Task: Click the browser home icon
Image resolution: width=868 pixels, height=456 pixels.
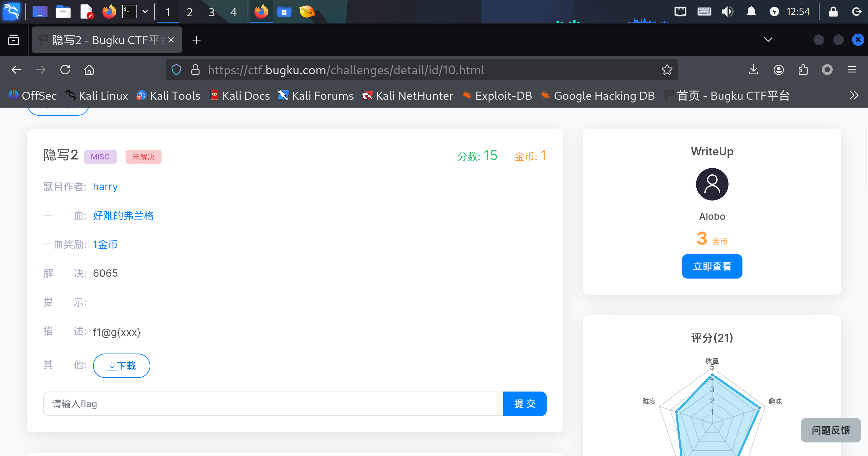Action: (89, 70)
